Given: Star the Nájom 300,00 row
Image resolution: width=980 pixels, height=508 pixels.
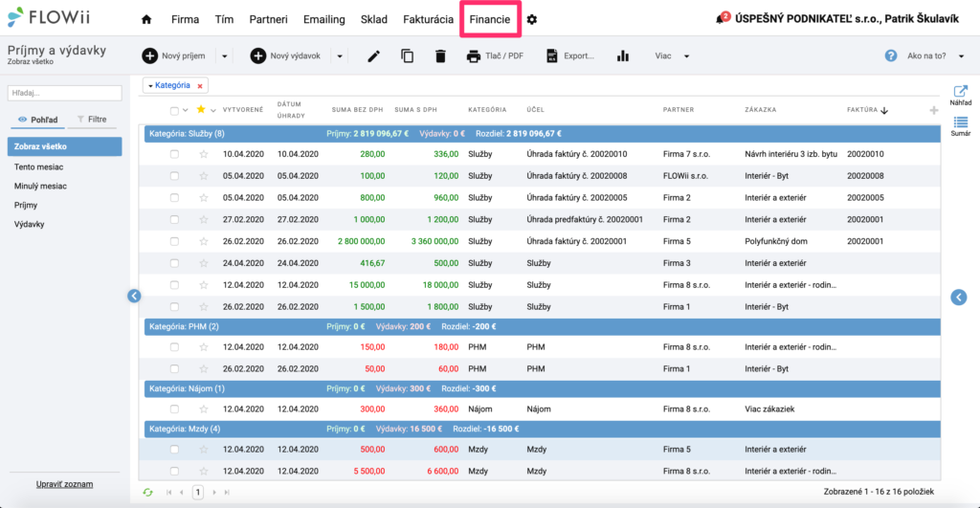Looking at the screenshot, I should 204,409.
